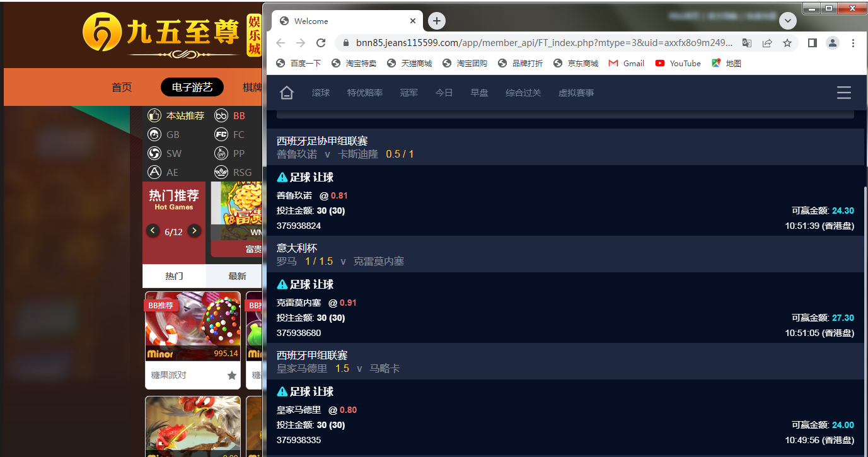Select 虚拟赛事 nav item
This screenshot has width=868, height=457.
576,93
